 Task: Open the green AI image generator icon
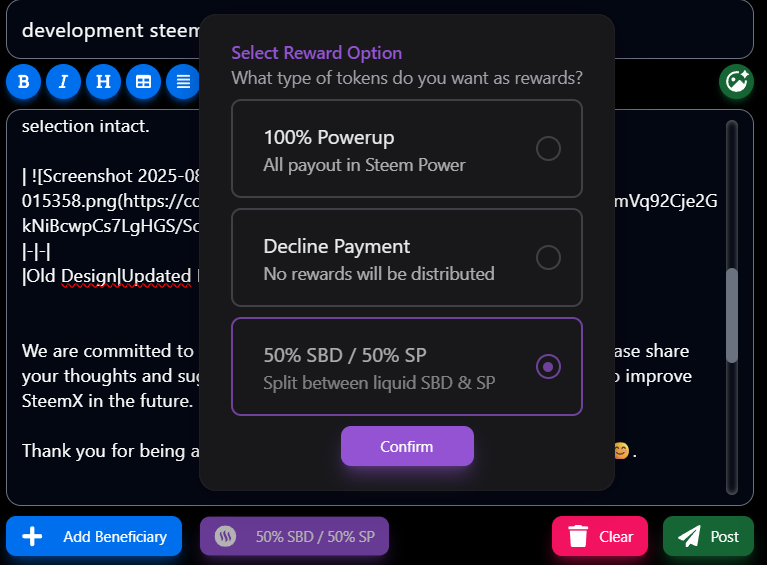pyautogui.click(x=736, y=82)
